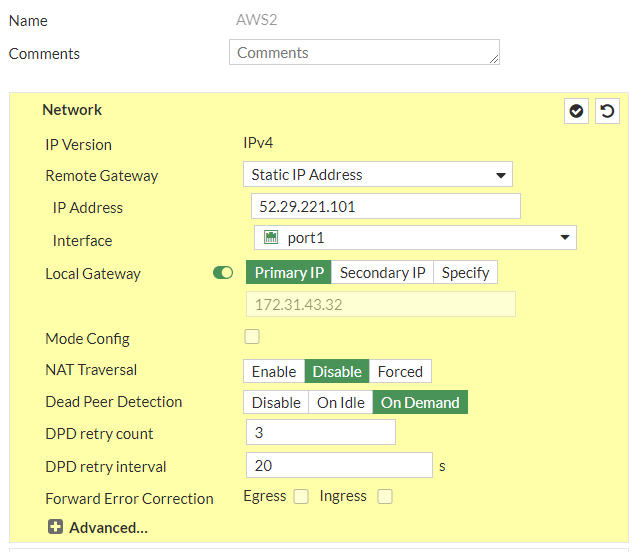This screenshot has height=552, width=635.
Task: Select Primary IP for Local Gateway
Action: tap(289, 273)
